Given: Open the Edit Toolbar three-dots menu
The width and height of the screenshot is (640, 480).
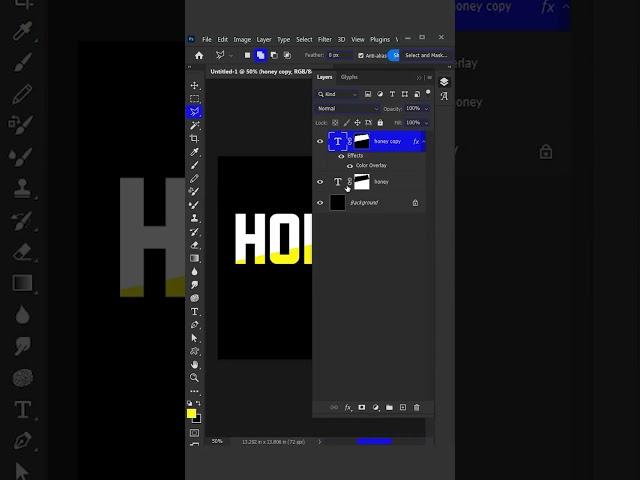Looking at the screenshot, I should pyautogui.click(x=194, y=391).
